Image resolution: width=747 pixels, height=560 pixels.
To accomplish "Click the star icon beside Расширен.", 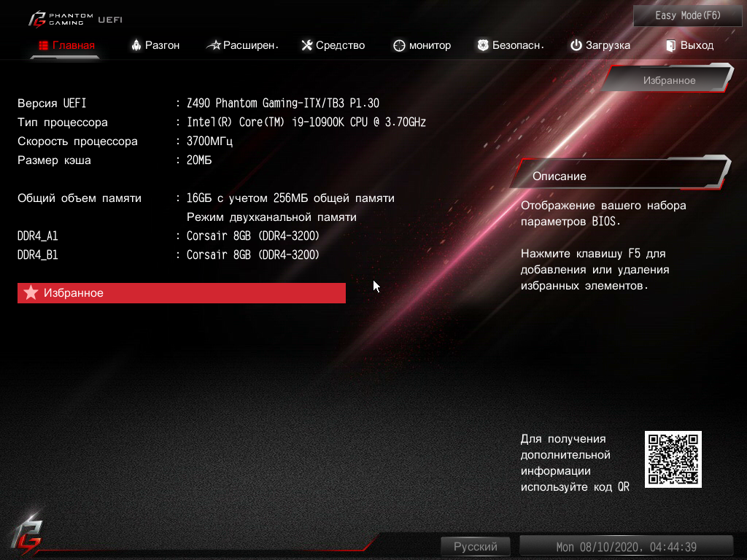I will click(x=214, y=45).
